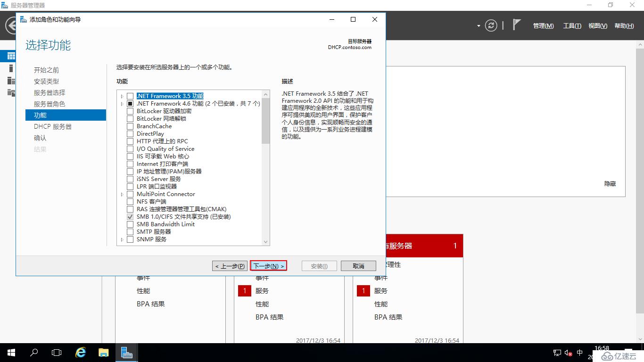This screenshot has width=644, height=362.
Task: Expand the SNMP service node
Action: pyautogui.click(x=122, y=239)
